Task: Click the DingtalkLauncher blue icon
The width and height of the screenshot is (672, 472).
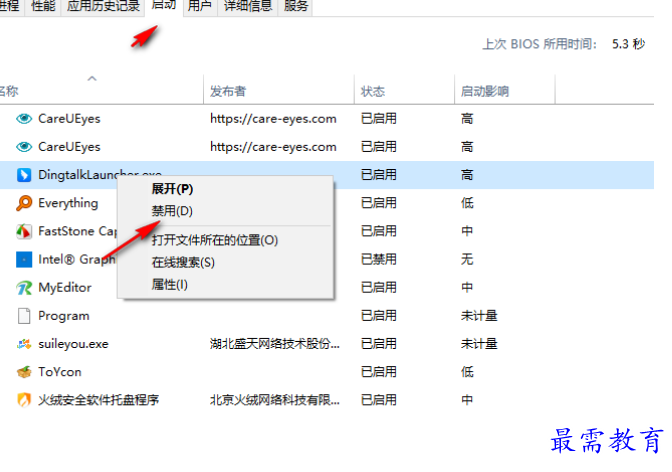Action: [x=24, y=175]
